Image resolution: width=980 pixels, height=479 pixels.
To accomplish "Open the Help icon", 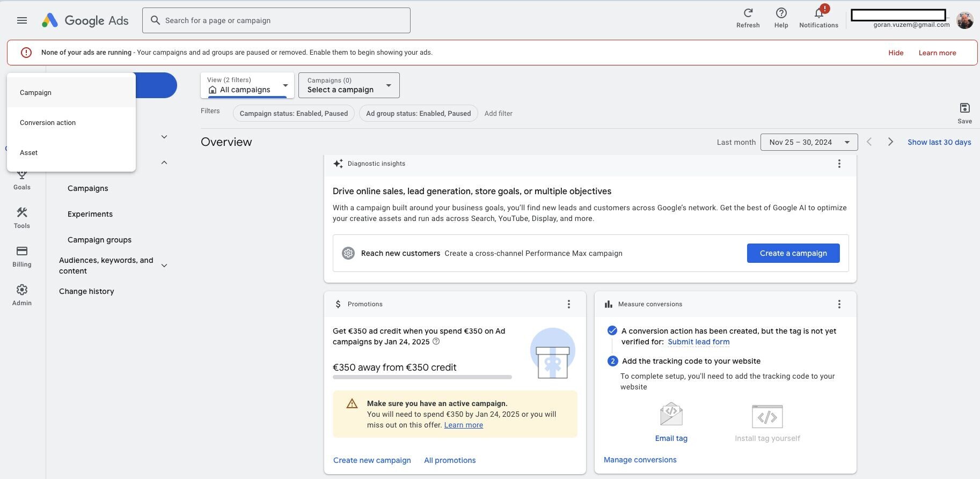I will pyautogui.click(x=781, y=17).
